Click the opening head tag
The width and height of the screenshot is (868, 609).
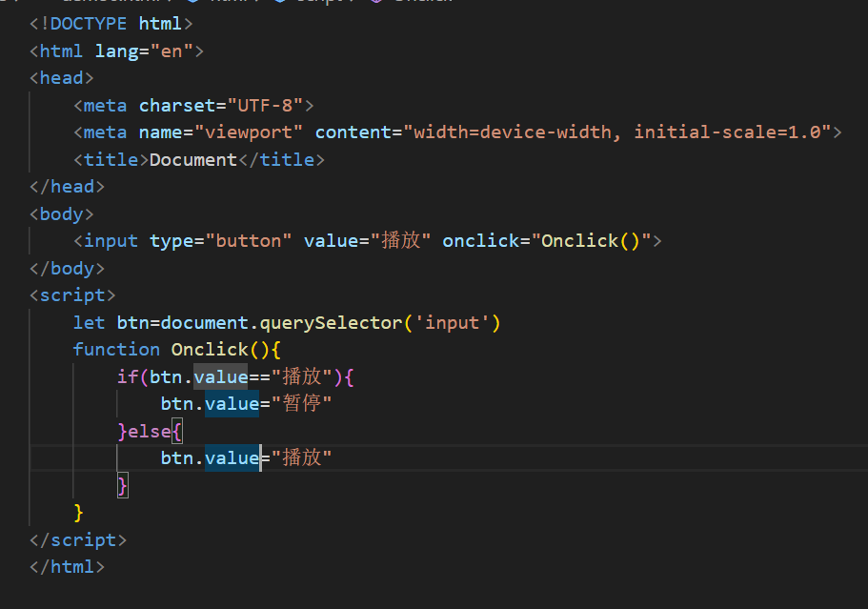[61, 78]
